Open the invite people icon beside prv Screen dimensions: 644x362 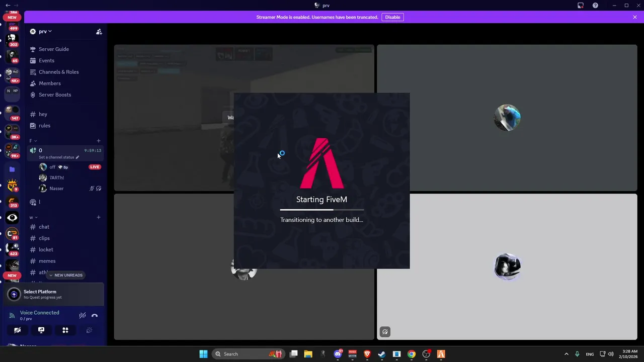click(x=99, y=32)
